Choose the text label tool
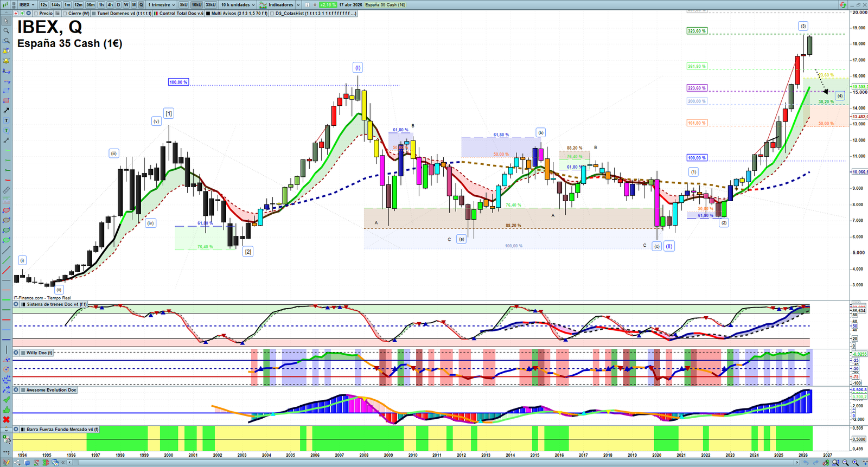The height and width of the screenshot is (467, 868). (x=6, y=120)
